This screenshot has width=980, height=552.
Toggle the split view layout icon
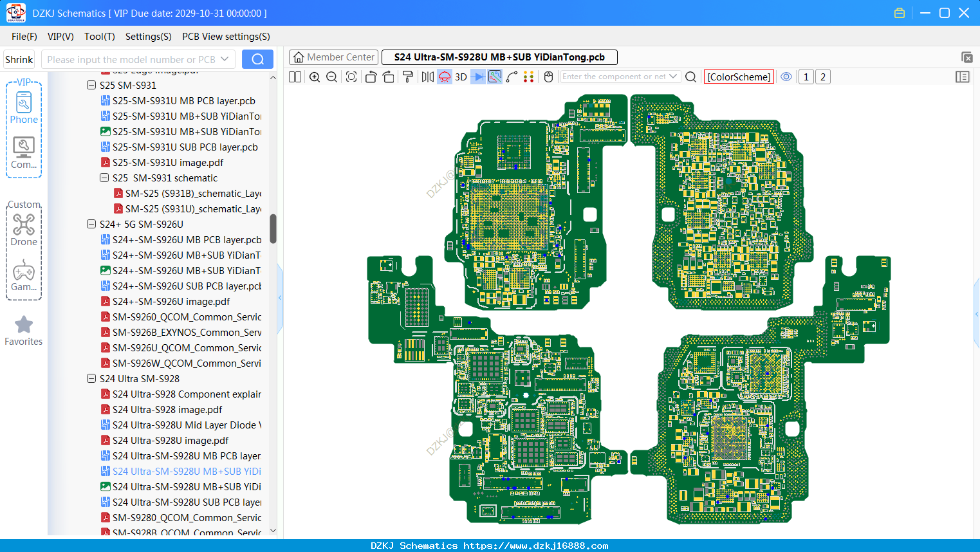point(295,77)
